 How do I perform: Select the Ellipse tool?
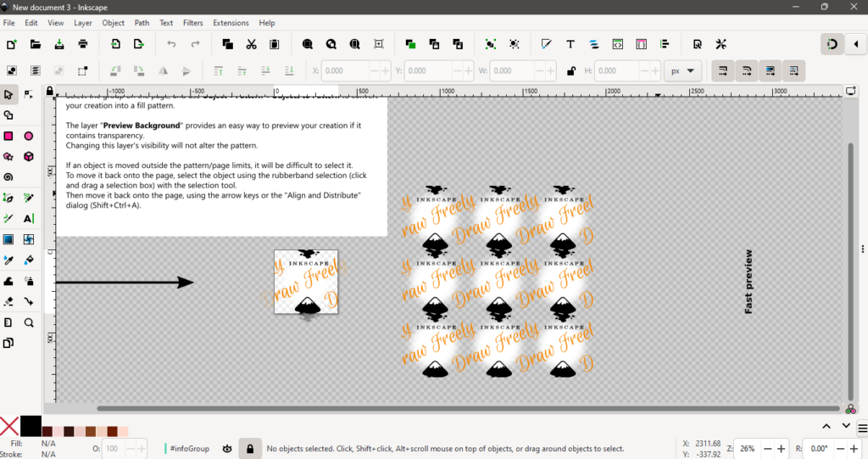tap(29, 137)
